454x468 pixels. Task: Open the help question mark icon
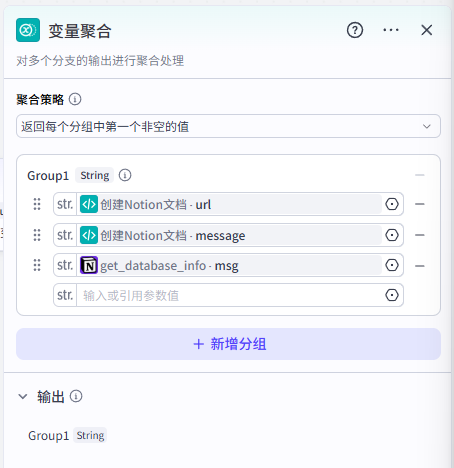coord(355,30)
